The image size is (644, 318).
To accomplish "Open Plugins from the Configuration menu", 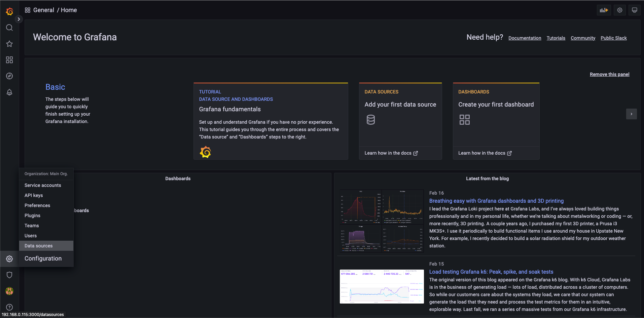I will (46, 215).
